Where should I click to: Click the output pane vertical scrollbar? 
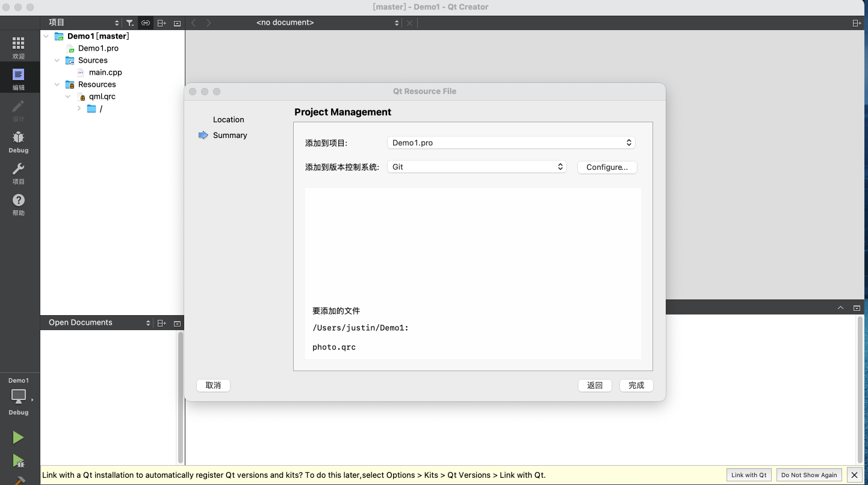860,389
